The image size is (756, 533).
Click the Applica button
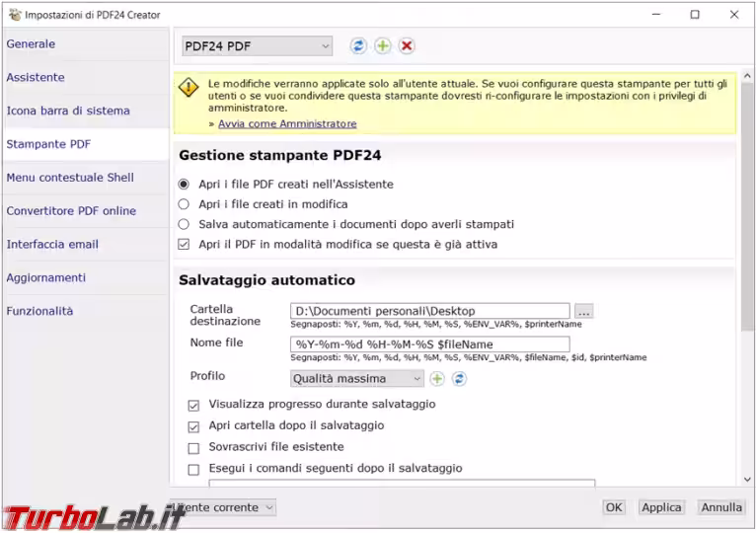661,507
